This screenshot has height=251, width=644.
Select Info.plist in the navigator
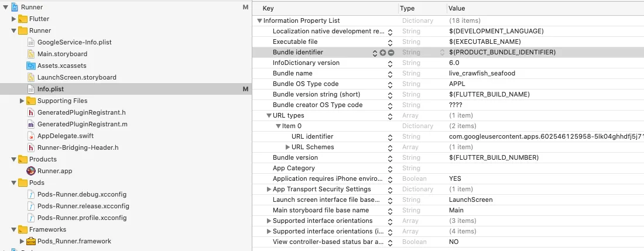click(50, 89)
